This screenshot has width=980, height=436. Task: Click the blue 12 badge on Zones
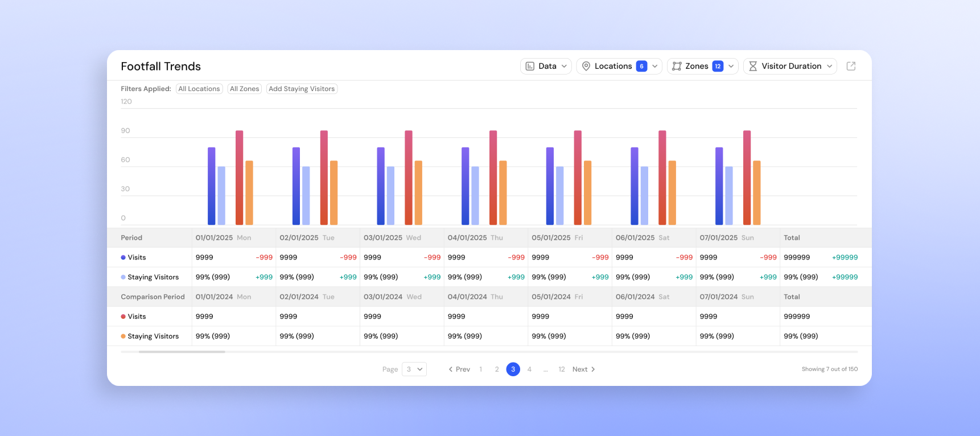(x=718, y=66)
